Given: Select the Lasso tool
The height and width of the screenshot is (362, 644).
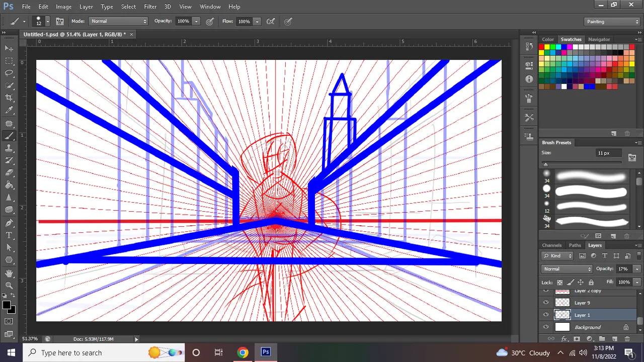Looking at the screenshot, I should 9,73.
